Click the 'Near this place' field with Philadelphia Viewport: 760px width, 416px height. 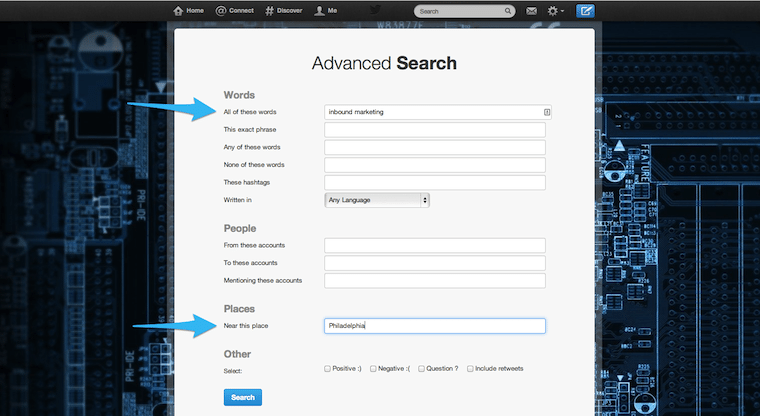pos(435,326)
